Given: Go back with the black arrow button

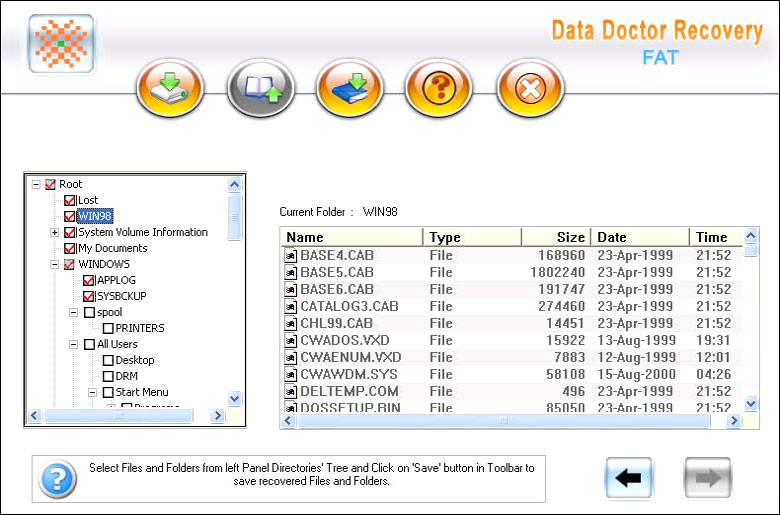Looking at the screenshot, I should pyautogui.click(x=629, y=478).
